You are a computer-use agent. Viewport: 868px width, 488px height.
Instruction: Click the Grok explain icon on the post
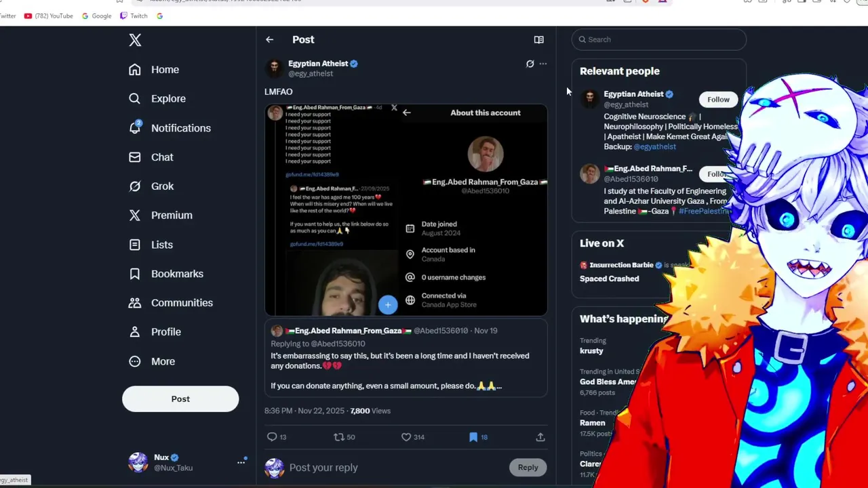tap(530, 64)
